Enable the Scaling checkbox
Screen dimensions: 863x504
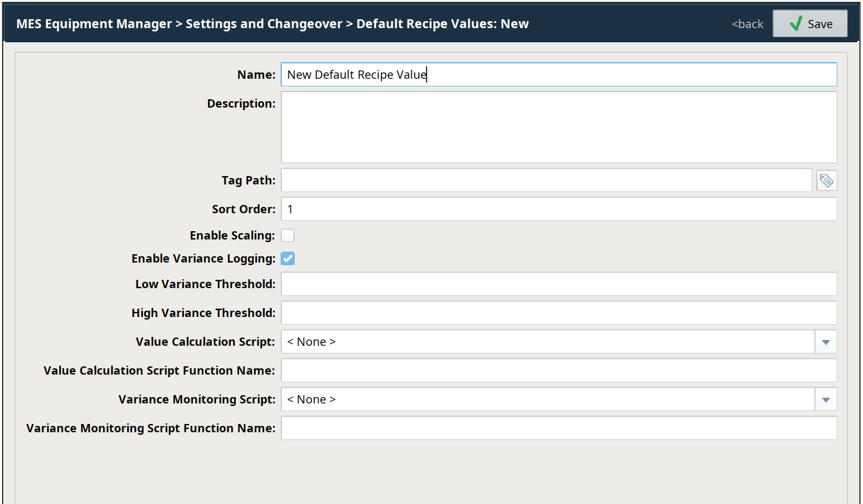(288, 236)
